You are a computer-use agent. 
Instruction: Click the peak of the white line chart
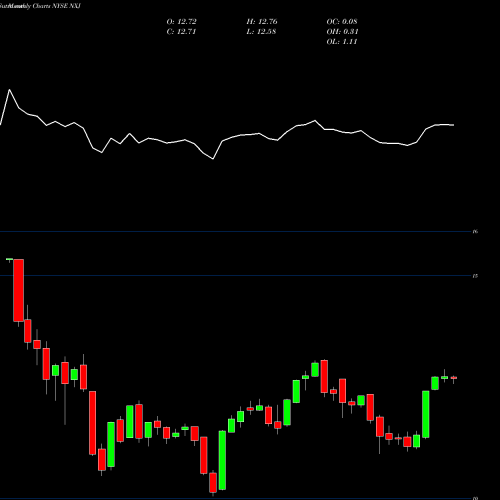tap(9, 90)
